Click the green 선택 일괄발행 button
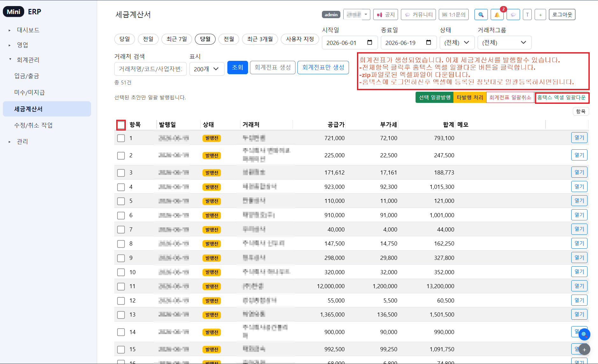This screenshot has width=598, height=364. (435, 97)
